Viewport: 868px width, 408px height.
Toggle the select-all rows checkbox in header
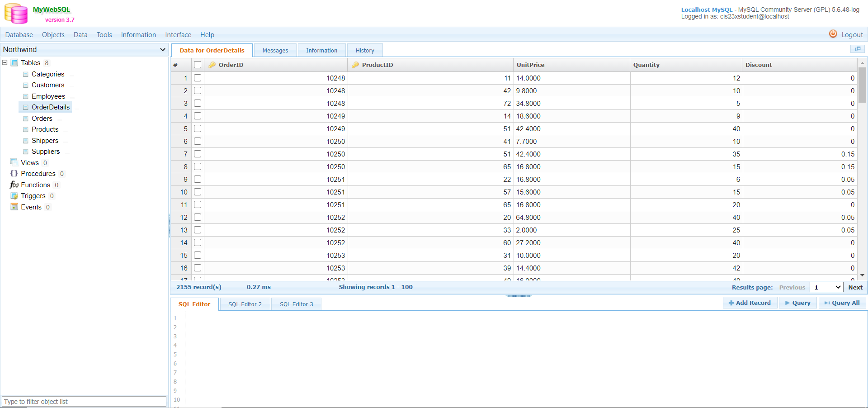(x=198, y=65)
